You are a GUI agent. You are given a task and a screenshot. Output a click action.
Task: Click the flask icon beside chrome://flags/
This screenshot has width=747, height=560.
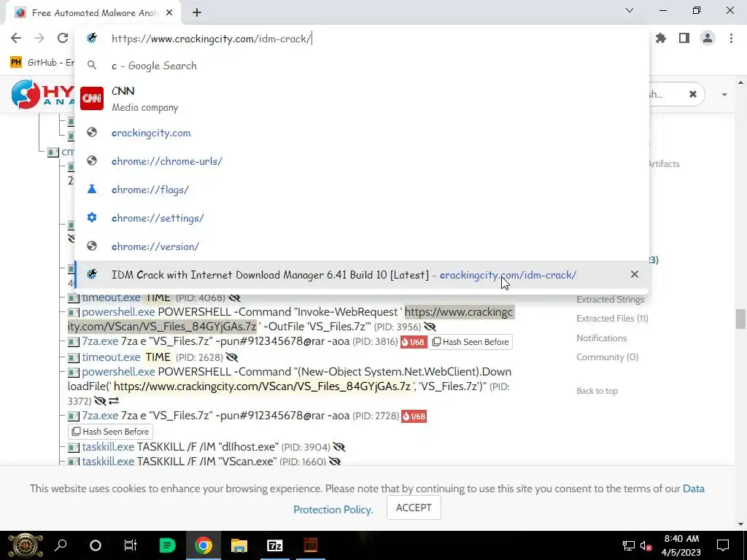pos(92,189)
